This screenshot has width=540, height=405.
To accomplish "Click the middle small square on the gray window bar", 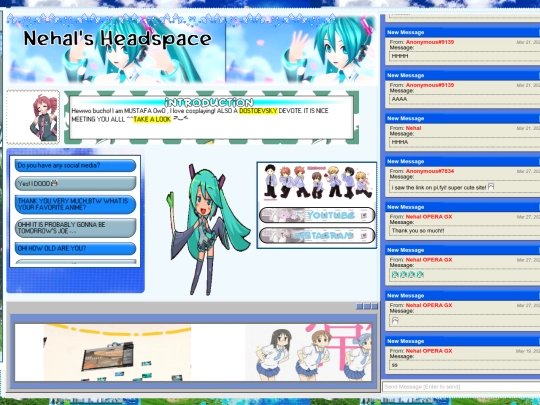I will pos(367,306).
